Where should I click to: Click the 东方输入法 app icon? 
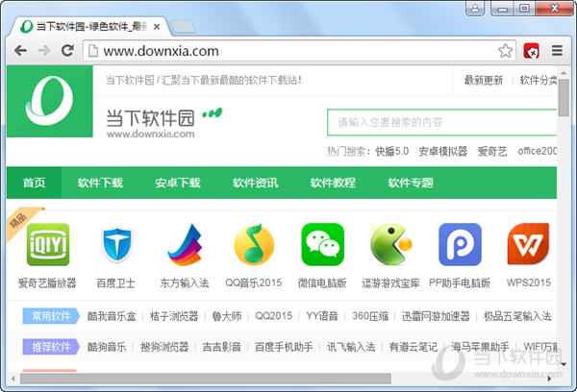[x=185, y=244]
